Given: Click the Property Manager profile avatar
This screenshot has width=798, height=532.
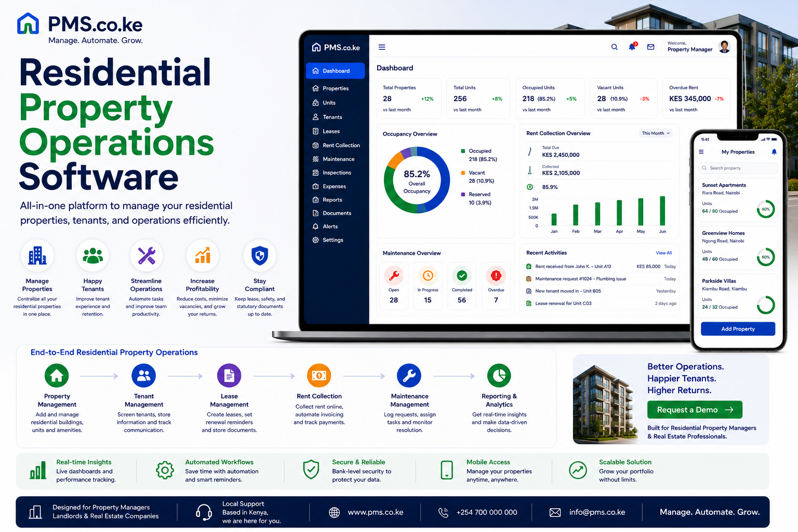Looking at the screenshot, I should 724,47.
